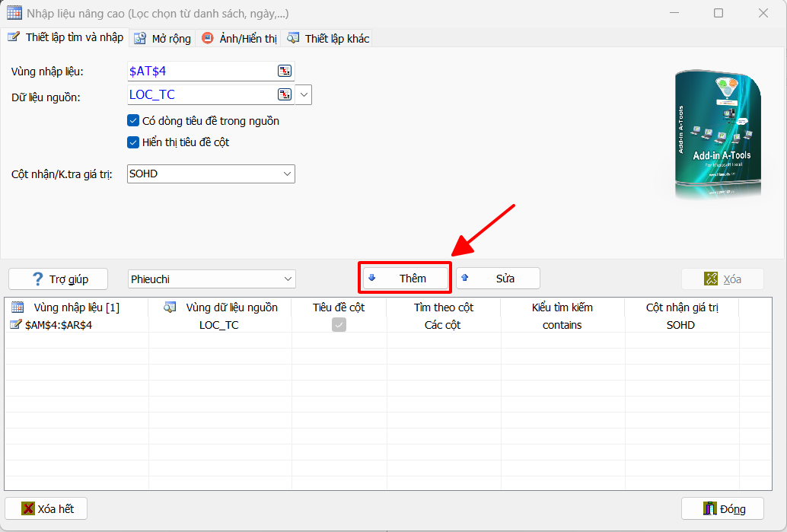Click edit icon beside $AM$4:$AR$4 row
787x532 pixels.
point(15,325)
